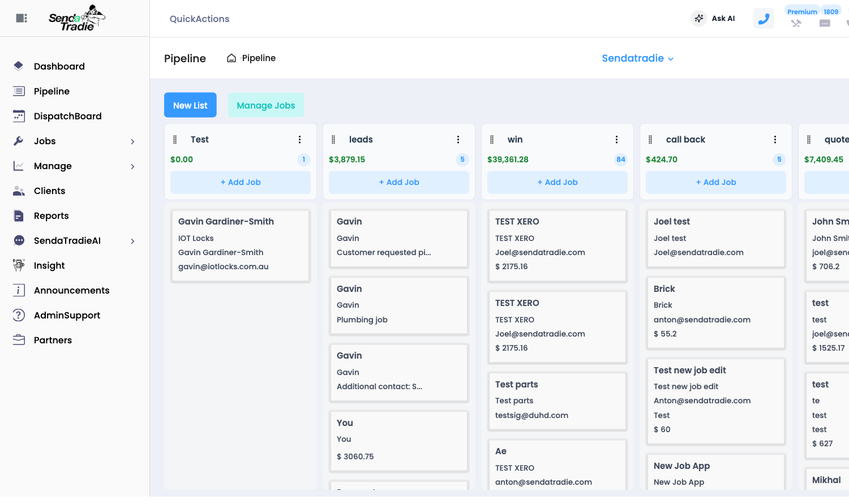Open the three-dot menu for call back list
The height and width of the screenshot is (504, 849).
pyautogui.click(x=775, y=140)
